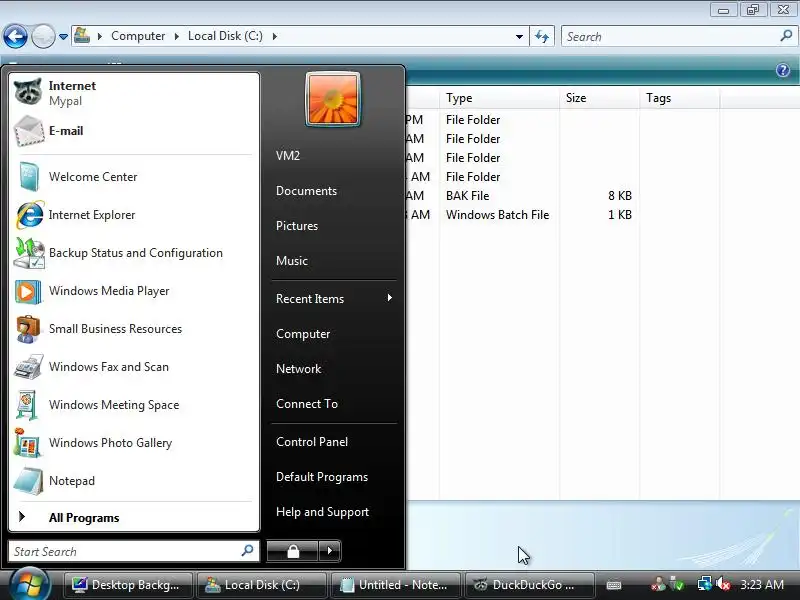The height and width of the screenshot is (600, 800).
Task: Click the keyboard icon in taskbar
Action: click(x=614, y=585)
